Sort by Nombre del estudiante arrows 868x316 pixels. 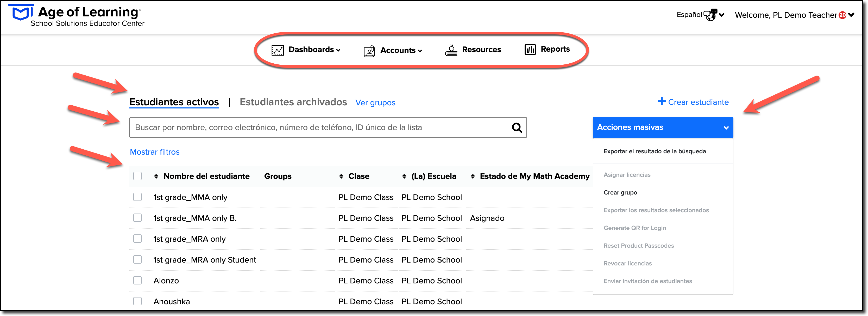tap(156, 176)
